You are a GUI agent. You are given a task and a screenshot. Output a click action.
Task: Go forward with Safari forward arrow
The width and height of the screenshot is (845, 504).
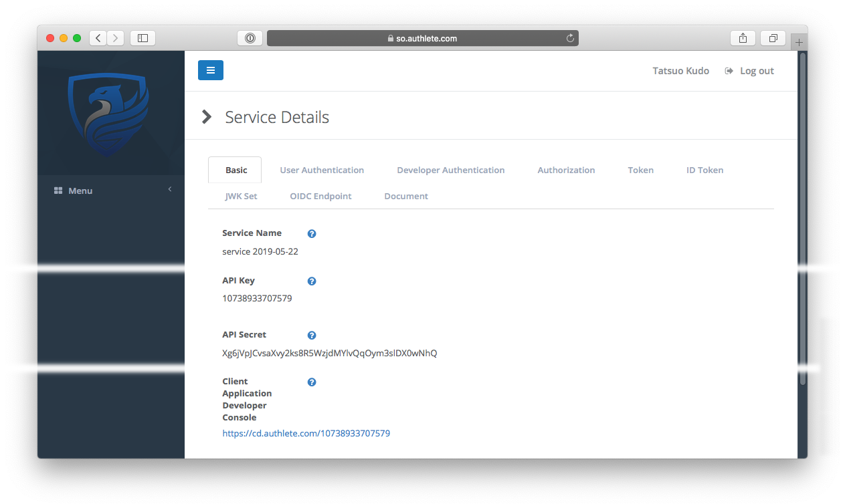click(x=116, y=38)
